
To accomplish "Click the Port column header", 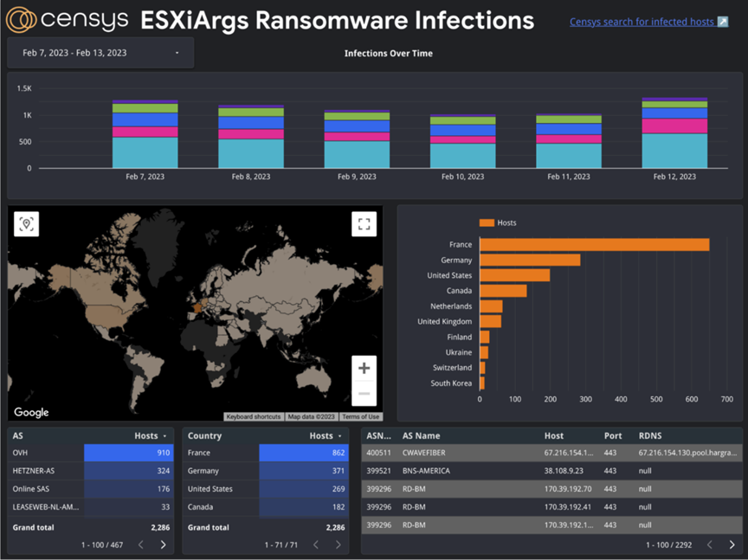I will [x=613, y=435].
